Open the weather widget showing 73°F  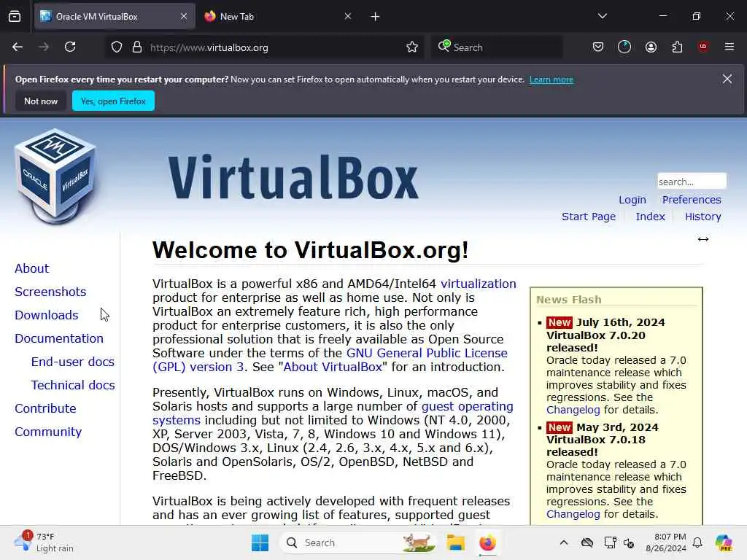[x=44, y=542]
